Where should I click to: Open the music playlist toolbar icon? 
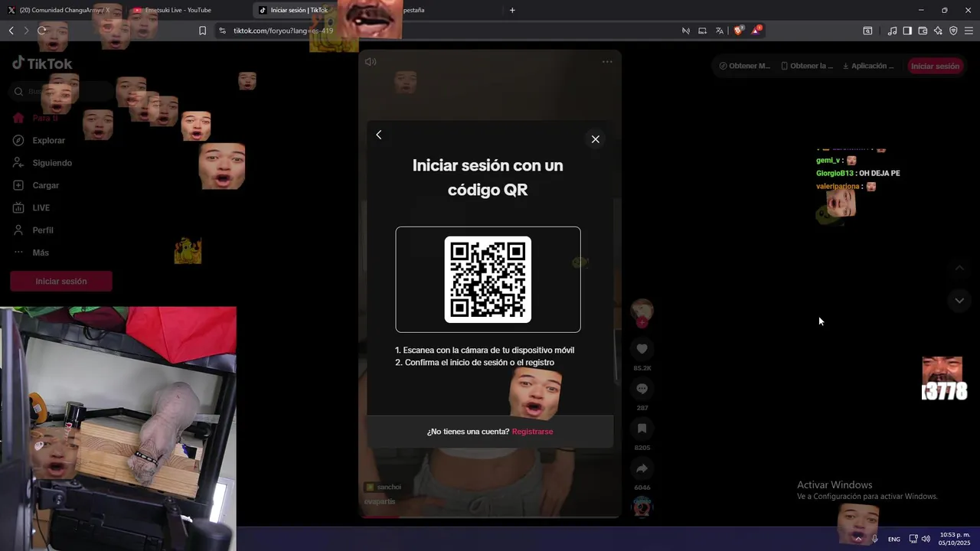pos(892,31)
